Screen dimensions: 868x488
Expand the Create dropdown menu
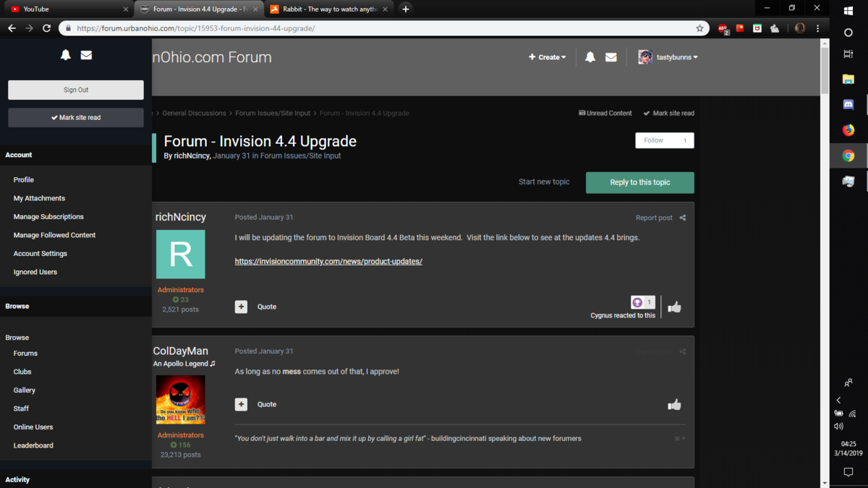click(x=548, y=57)
